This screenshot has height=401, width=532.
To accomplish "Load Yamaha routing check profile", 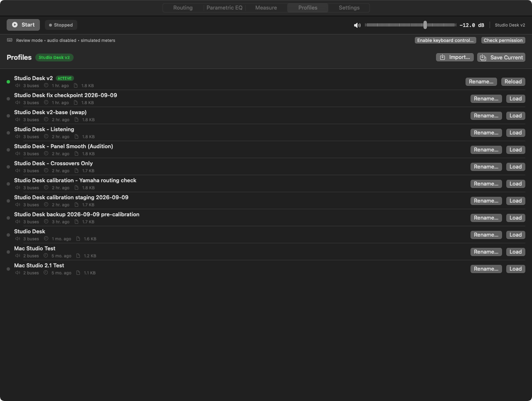I will [x=515, y=184].
